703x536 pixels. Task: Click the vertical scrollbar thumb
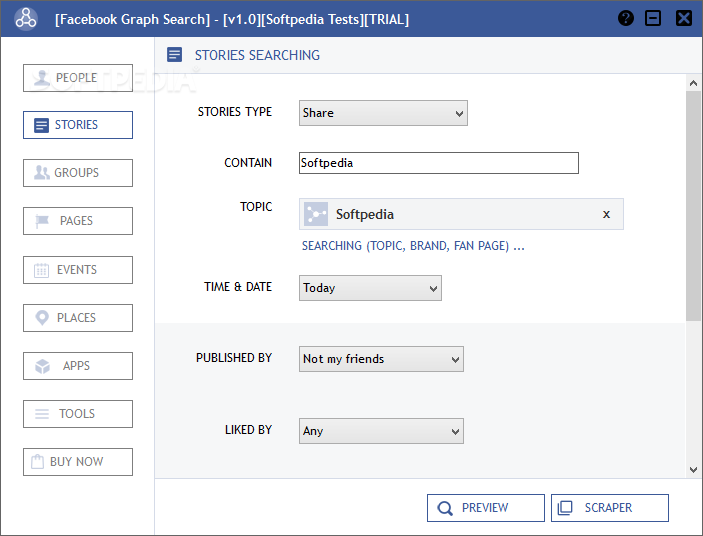point(693,206)
